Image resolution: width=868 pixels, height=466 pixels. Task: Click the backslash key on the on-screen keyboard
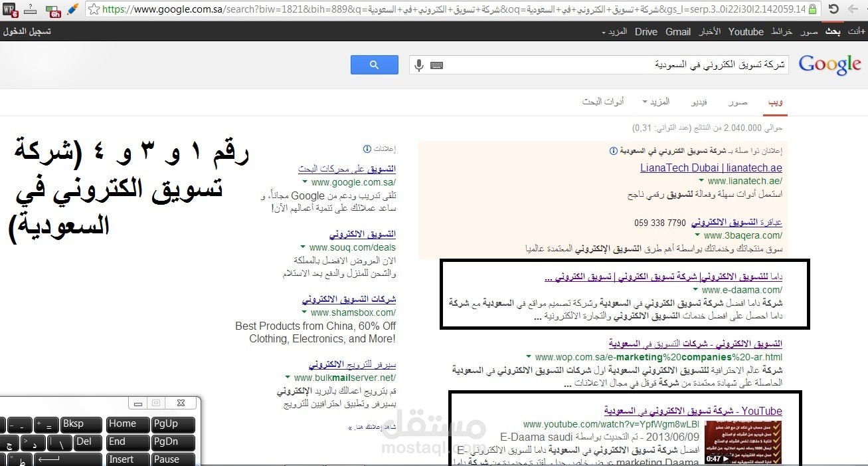click(60, 442)
